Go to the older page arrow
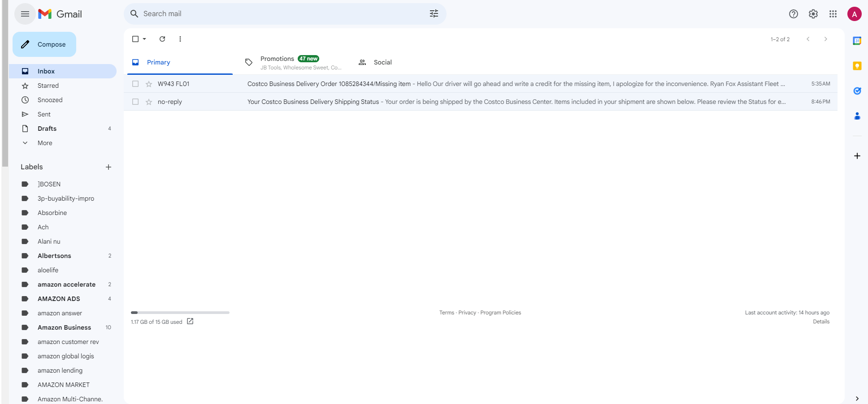 pos(825,39)
